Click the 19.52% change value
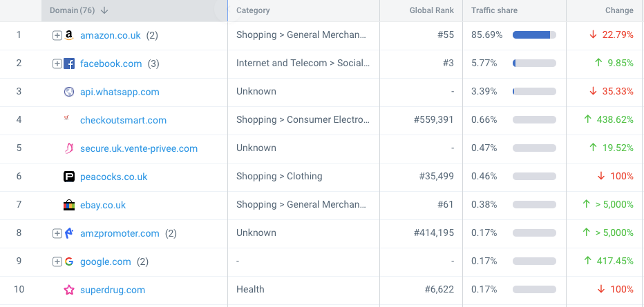The width and height of the screenshot is (644, 307). tap(618, 148)
